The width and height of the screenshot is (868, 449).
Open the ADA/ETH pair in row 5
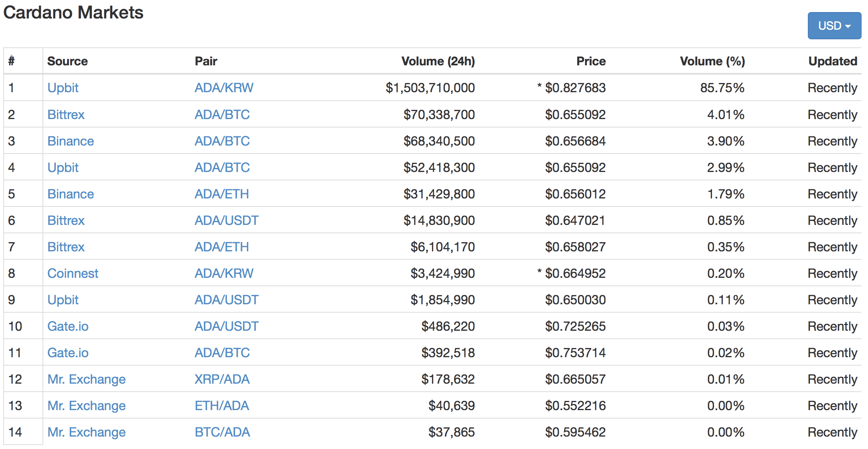point(222,194)
